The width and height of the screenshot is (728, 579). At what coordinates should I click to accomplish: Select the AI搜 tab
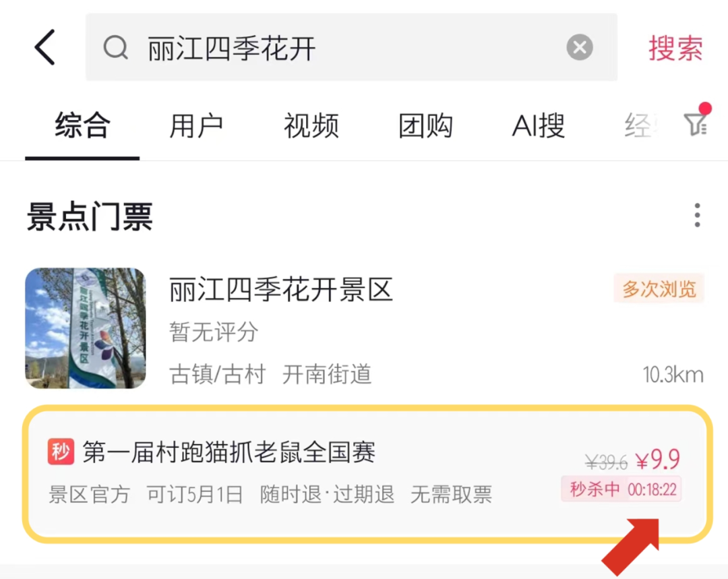tap(539, 125)
